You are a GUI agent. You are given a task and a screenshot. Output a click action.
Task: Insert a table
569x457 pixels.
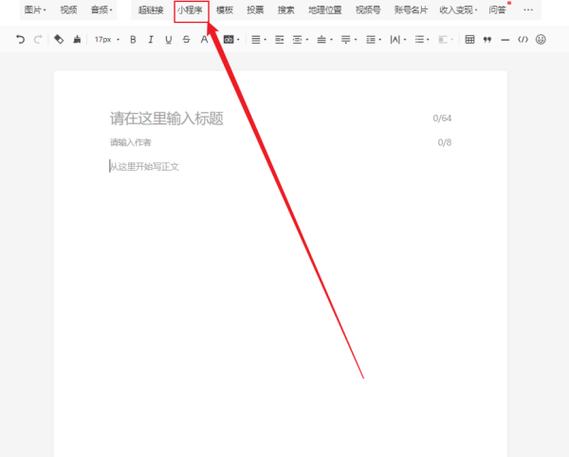470,40
